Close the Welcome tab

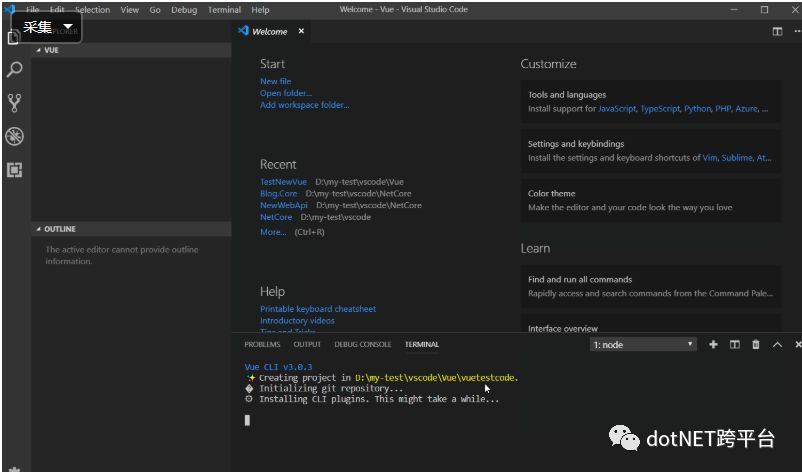click(x=301, y=31)
